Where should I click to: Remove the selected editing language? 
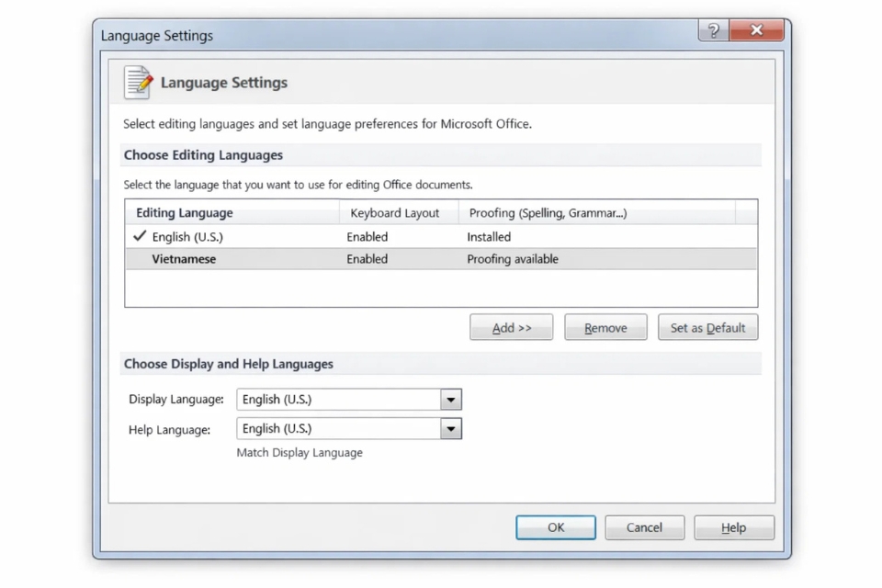click(x=605, y=328)
